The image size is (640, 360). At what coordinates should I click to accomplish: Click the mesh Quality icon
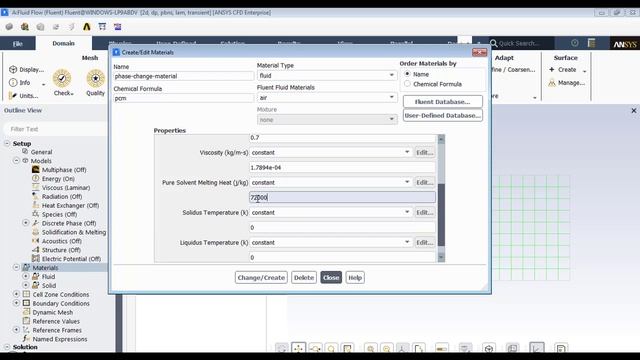click(x=96, y=78)
